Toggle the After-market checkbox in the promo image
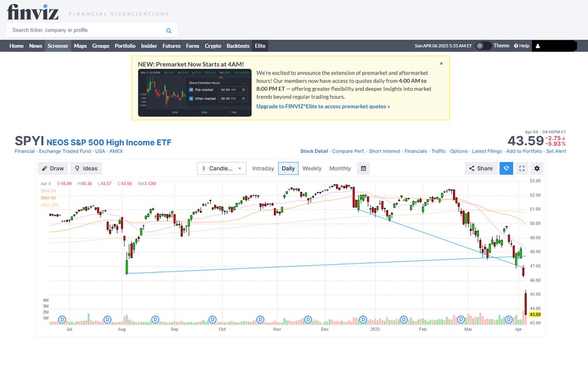 pos(191,98)
